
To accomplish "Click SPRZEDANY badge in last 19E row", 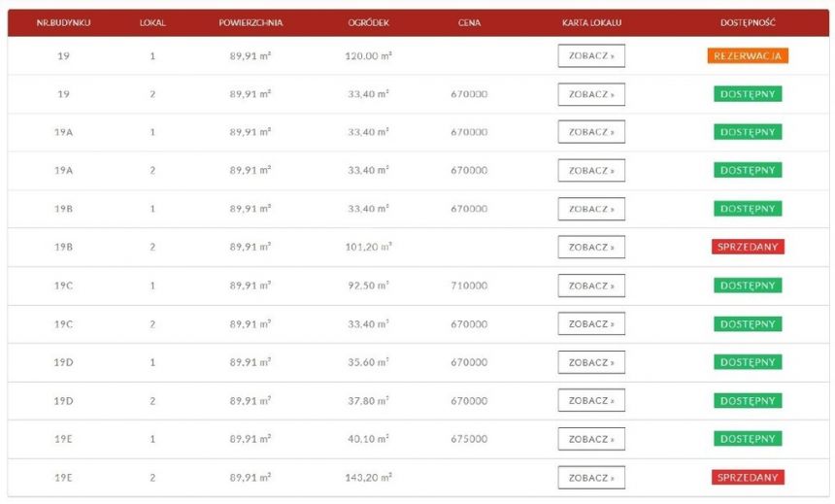I will click(x=748, y=478).
